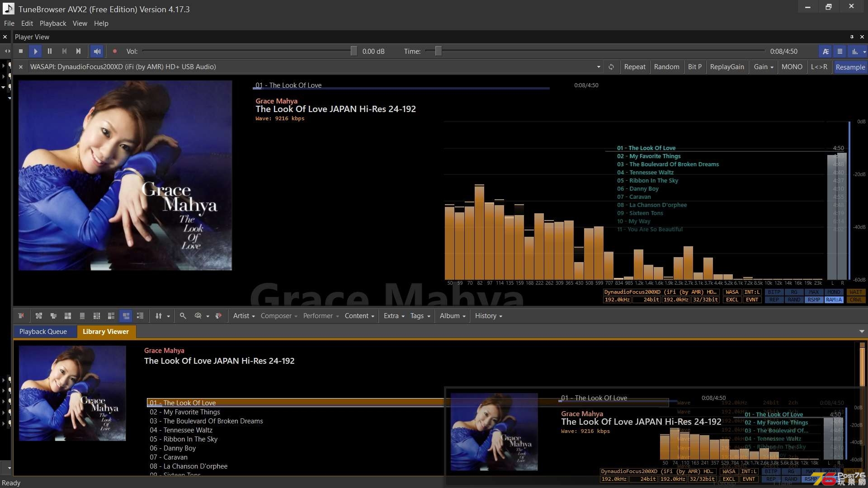Screen dimensions: 868x488
Task: Open the spectrum display icon in player toolbar
Action: (855, 52)
